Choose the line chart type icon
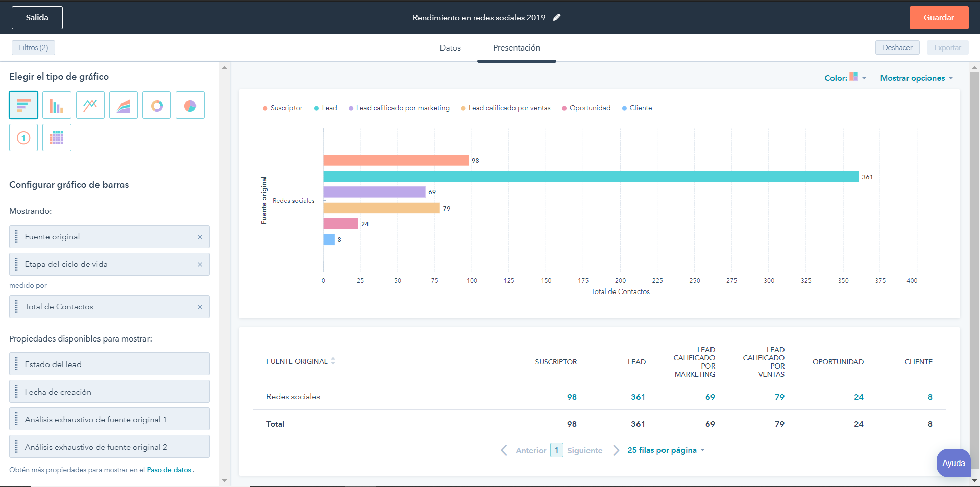980x487 pixels. tap(90, 105)
